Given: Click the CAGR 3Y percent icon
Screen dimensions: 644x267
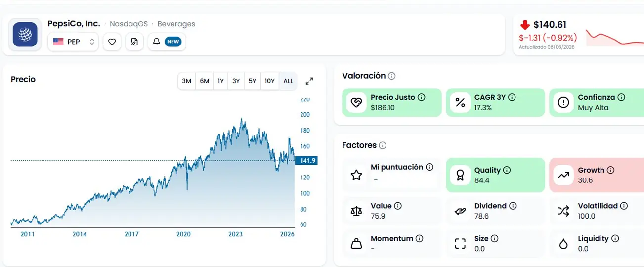Looking at the screenshot, I should pyautogui.click(x=460, y=103).
